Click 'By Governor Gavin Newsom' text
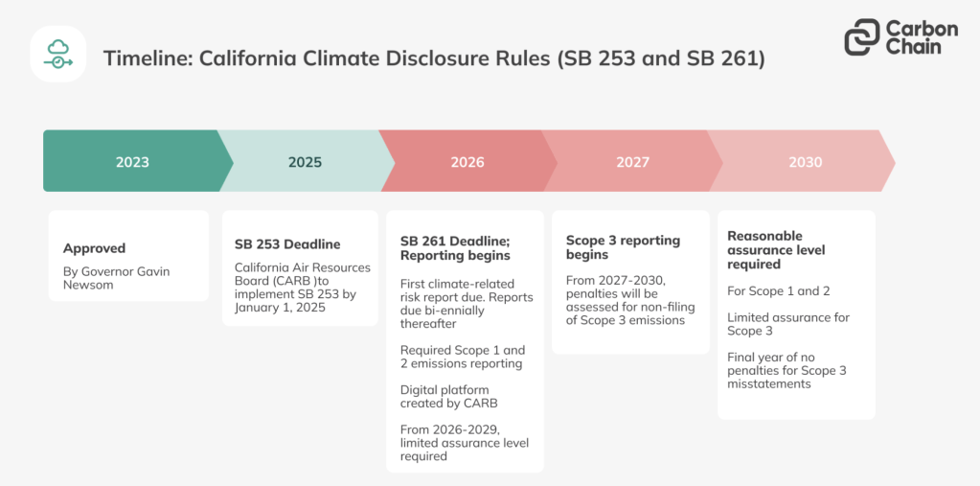Screen dimensions: 980x486 (x=116, y=278)
